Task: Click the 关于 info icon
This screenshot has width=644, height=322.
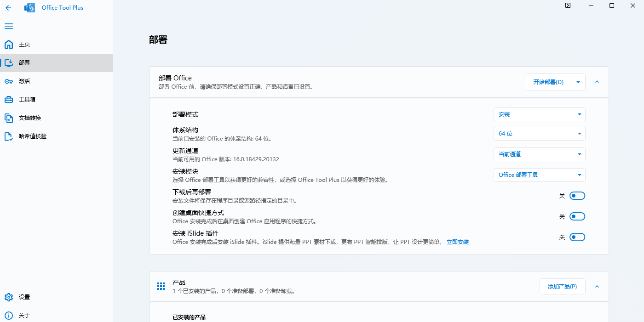Action: point(8,316)
